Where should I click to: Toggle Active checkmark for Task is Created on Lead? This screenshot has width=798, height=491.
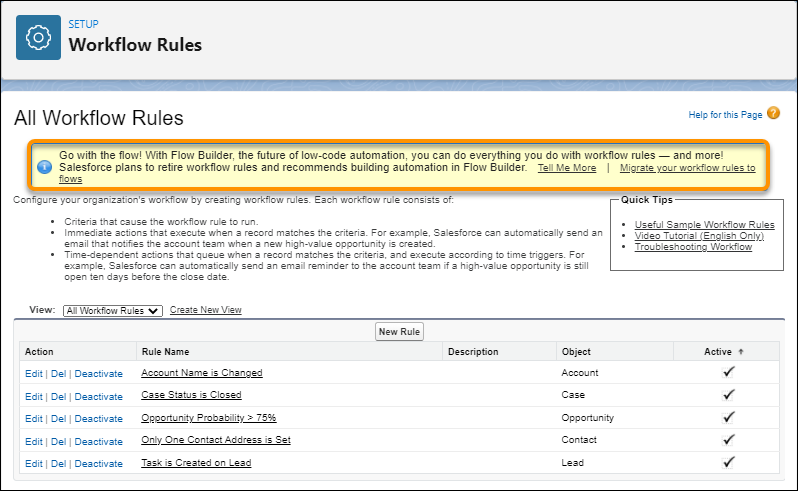tap(728, 463)
